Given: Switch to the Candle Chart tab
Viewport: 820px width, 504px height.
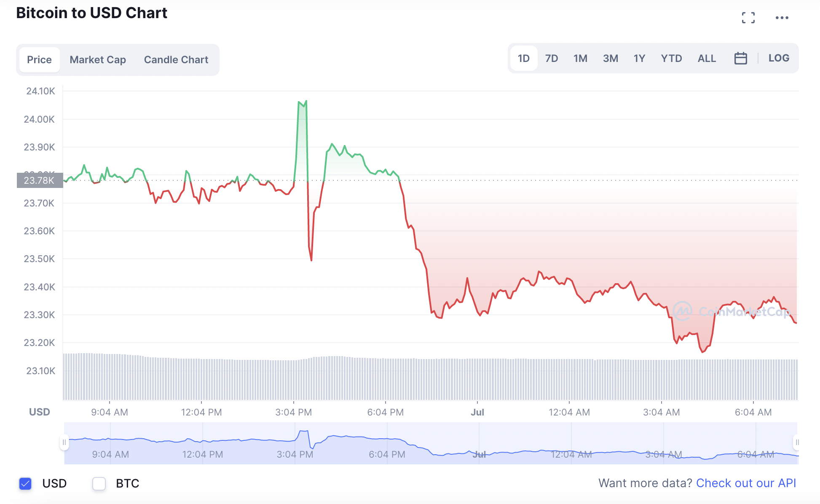Looking at the screenshot, I should tap(176, 60).
